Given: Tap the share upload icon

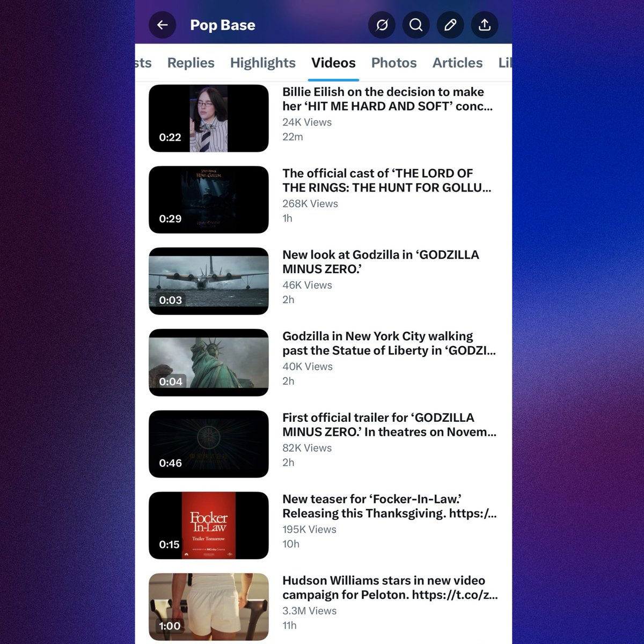Looking at the screenshot, I should pyautogui.click(x=485, y=25).
